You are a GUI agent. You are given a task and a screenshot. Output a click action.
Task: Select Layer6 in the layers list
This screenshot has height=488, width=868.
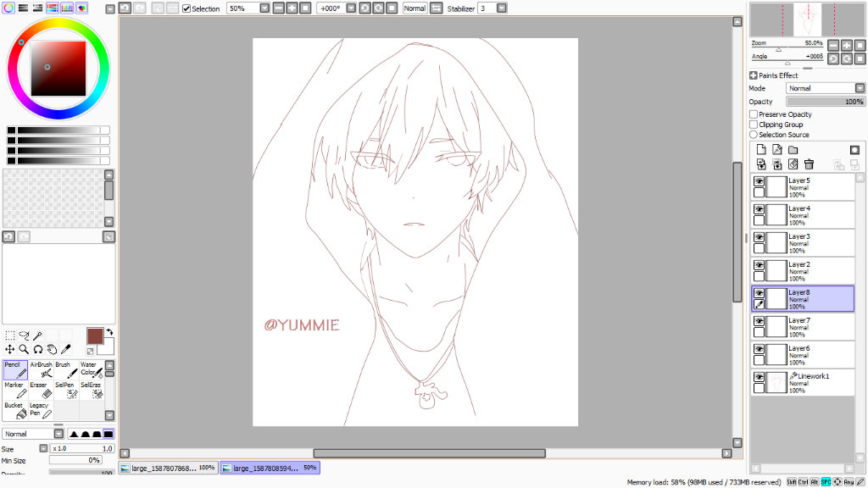(x=803, y=355)
